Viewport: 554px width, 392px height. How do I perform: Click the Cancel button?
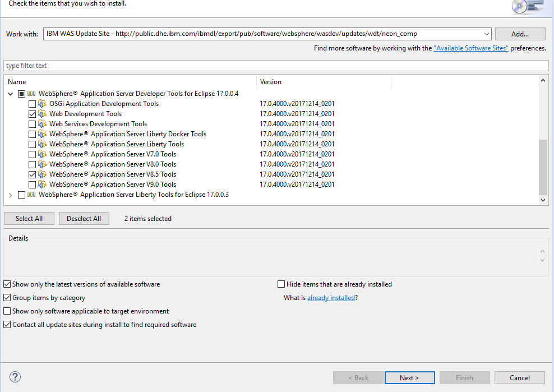[x=520, y=377]
